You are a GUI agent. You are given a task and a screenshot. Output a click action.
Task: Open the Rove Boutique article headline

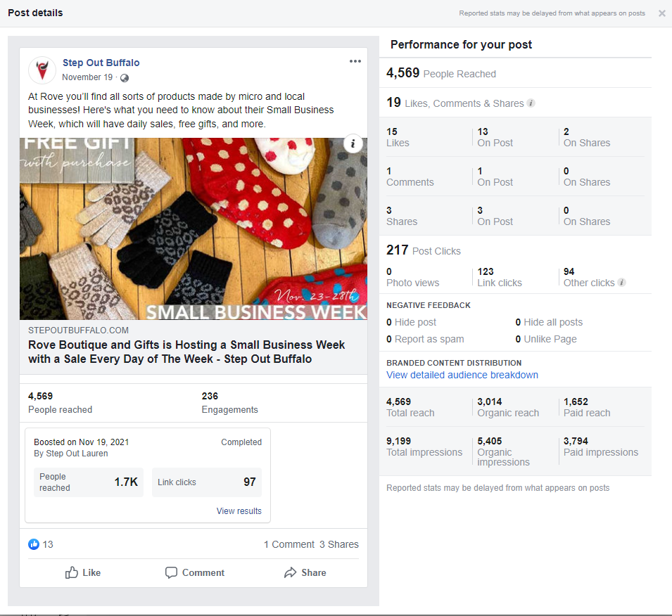pyautogui.click(x=186, y=352)
